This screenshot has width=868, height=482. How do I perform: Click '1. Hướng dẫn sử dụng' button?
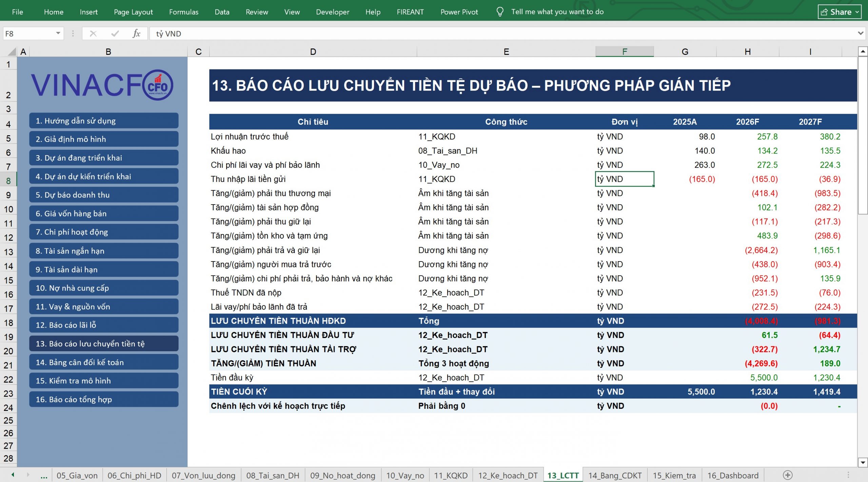coord(104,121)
